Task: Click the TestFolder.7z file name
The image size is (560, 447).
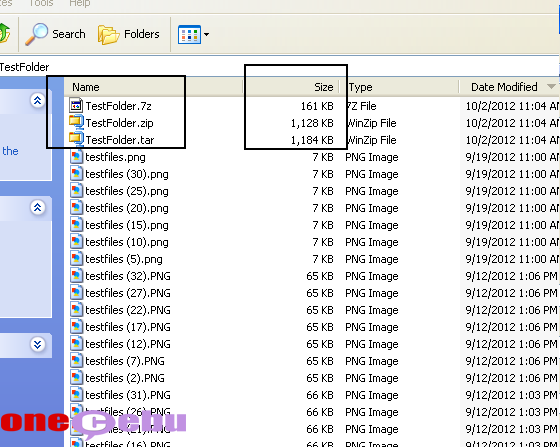Action: (x=119, y=106)
